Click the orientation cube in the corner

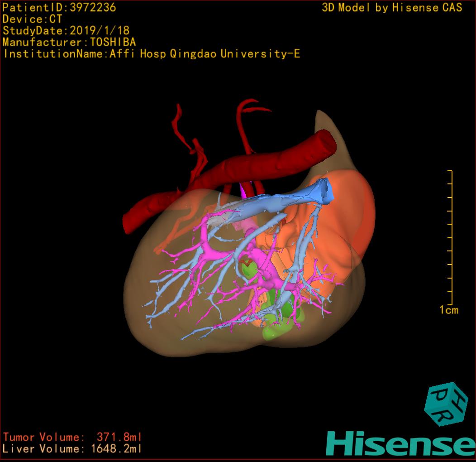[x=446, y=404]
